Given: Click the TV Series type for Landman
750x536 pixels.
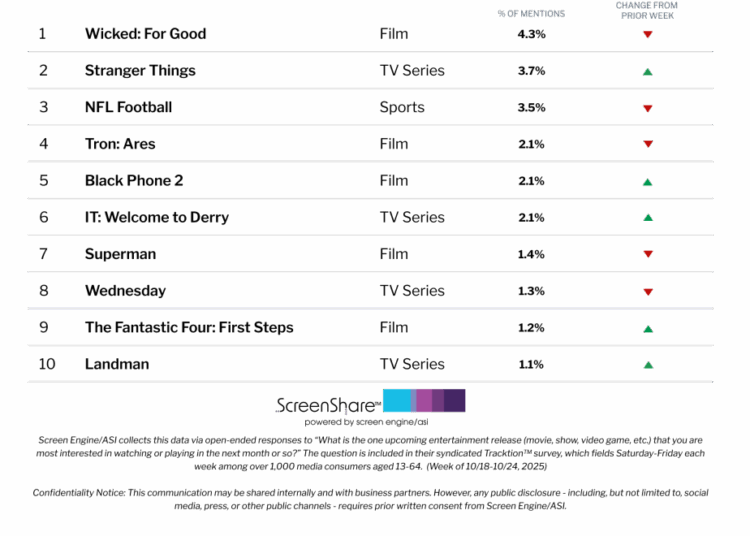Looking at the screenshot, I should (412, 364).
